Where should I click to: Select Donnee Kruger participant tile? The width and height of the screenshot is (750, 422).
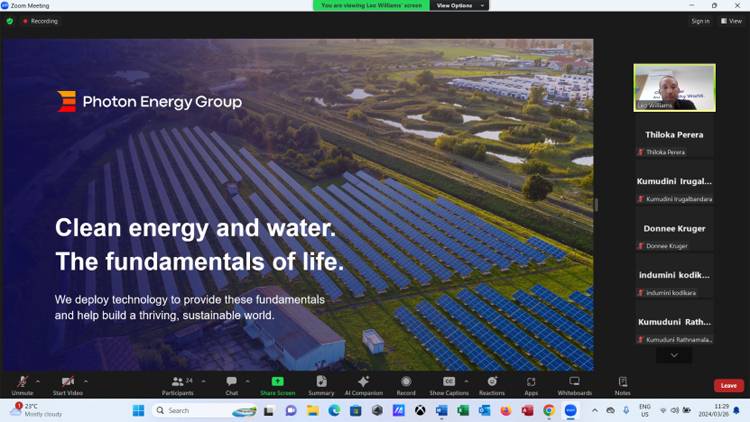[x=674, y=229]
